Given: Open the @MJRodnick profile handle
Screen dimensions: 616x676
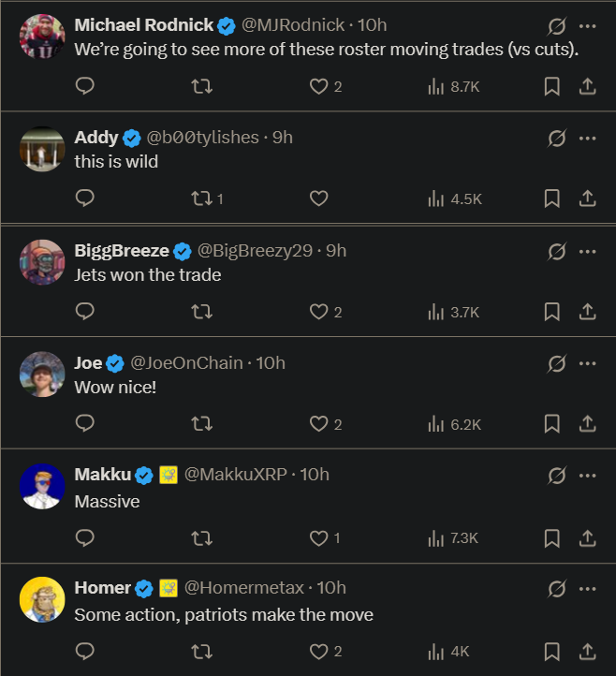Looking at the screenshot, I should [293, 25].
